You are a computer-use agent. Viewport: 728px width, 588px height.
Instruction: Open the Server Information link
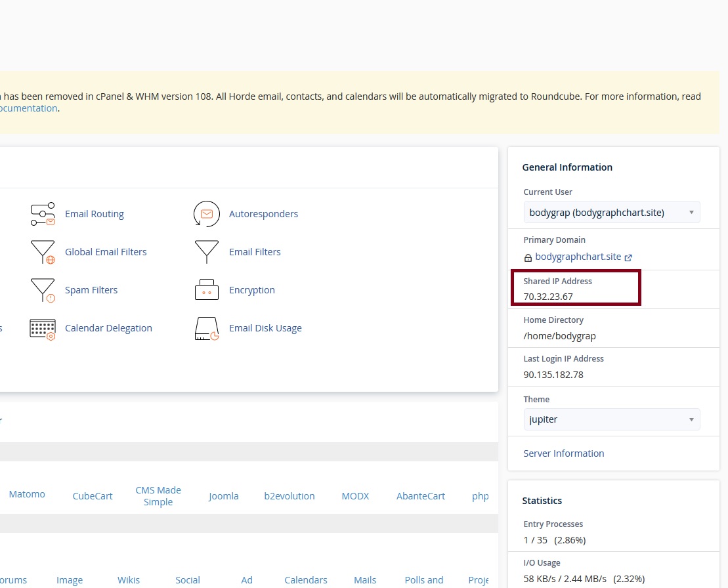[x=564, y=453]
